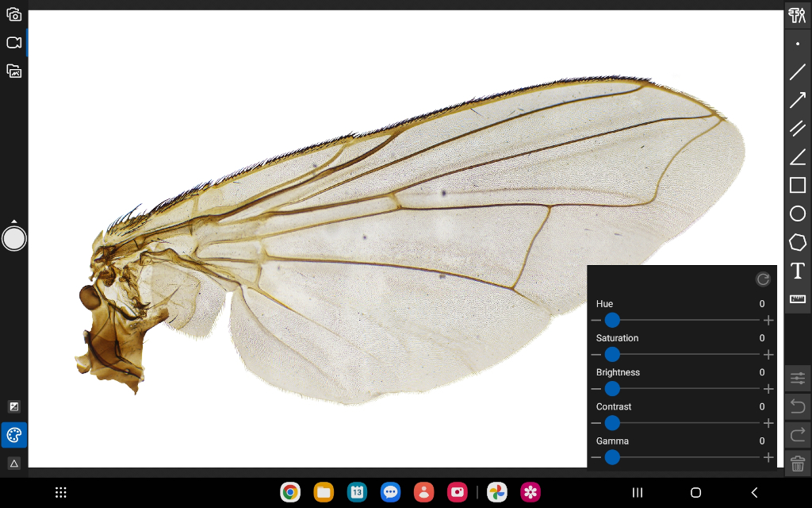The width and height of the screenshot is (812, 508).
Task: Decrease Contrast with the minus button
Action: [x=596, y=423]
